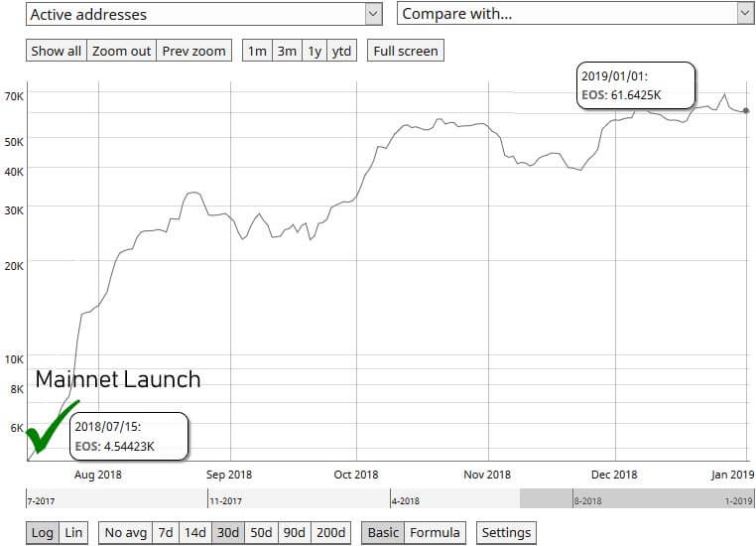The height and width of the screenshot is (546, 756).
Task: Select Prev zoom button
Action: [x=193, y=51]
